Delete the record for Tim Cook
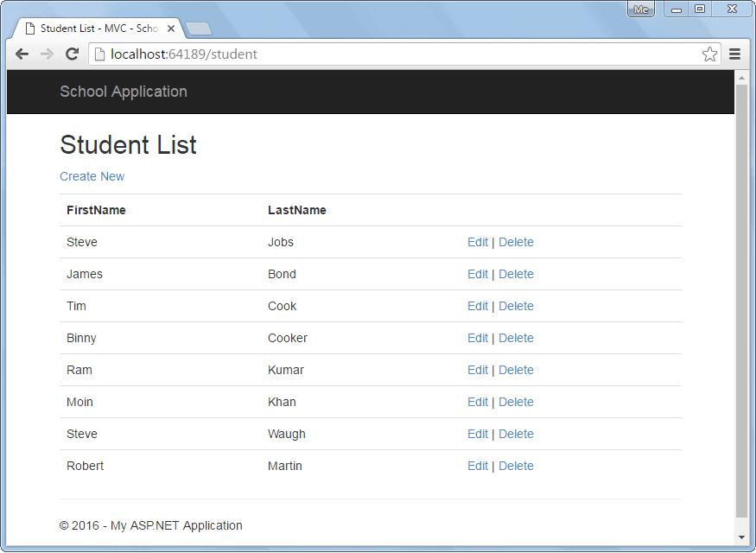Image resolution: width=756 pixels, height=553 pixels. tap(516, 306)
